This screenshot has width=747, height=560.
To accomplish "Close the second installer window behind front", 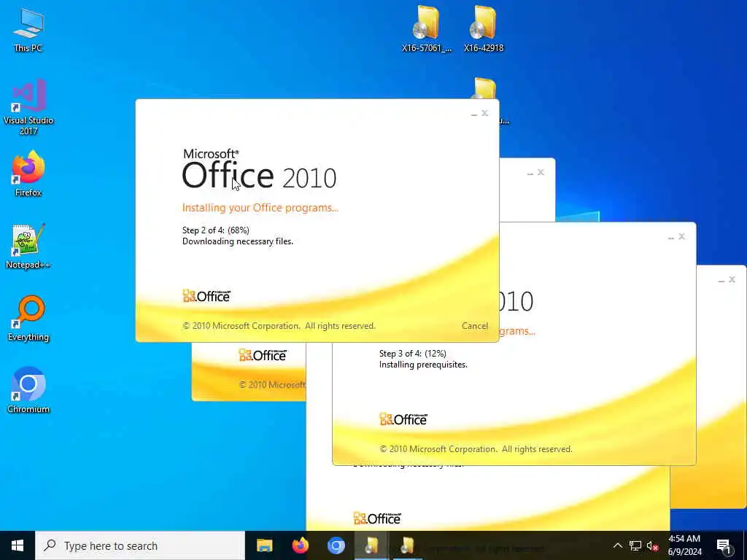I will pos(541,172).
